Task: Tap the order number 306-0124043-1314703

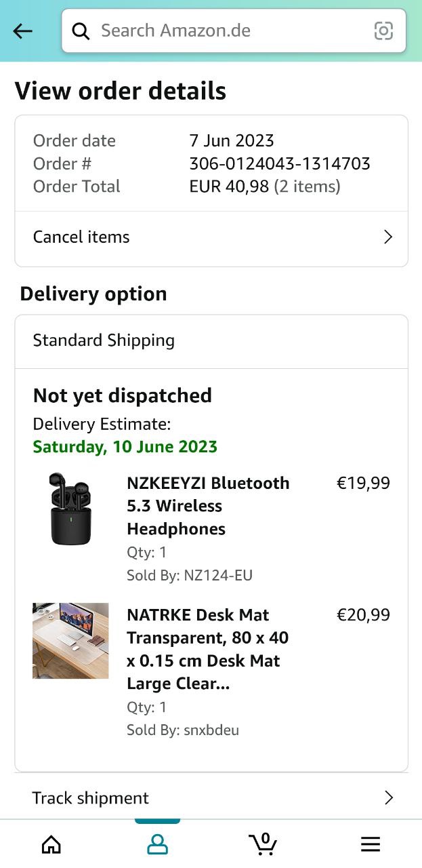Action: point(280,163)
